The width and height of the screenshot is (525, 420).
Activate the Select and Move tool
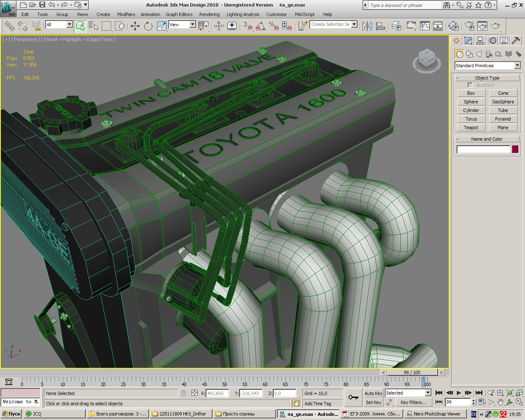[x=135, y=26]
